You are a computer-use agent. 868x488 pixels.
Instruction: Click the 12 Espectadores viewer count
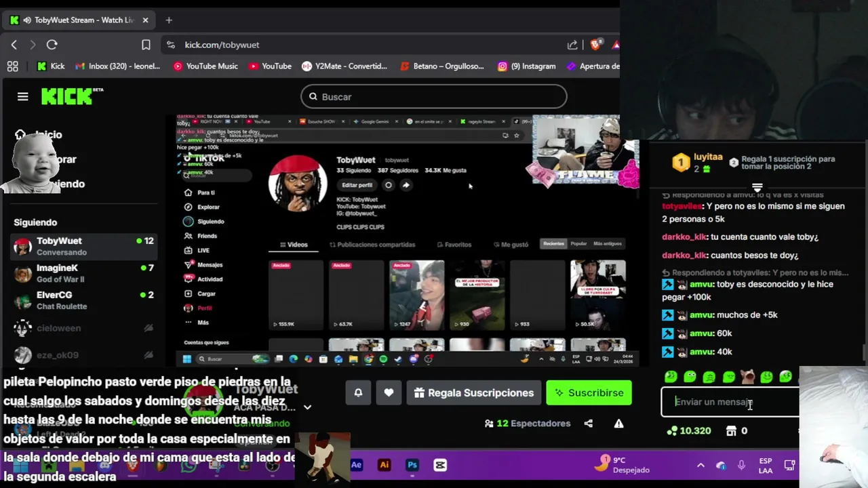click(528, 424)
